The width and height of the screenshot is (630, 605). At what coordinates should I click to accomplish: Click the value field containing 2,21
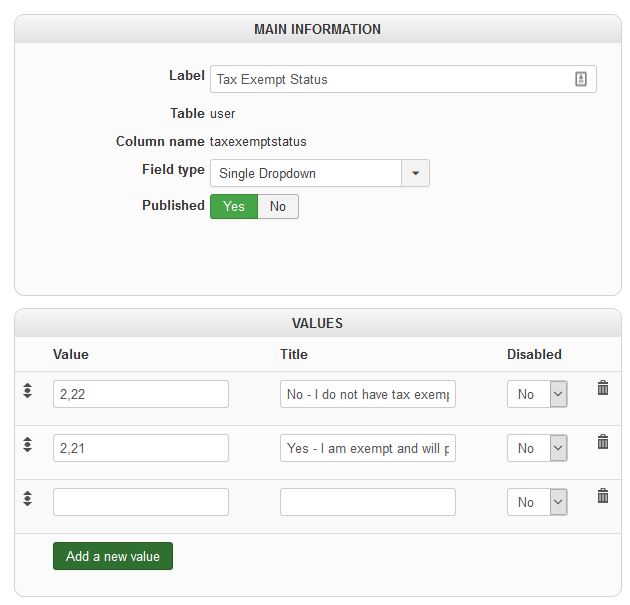coord(140,448)
